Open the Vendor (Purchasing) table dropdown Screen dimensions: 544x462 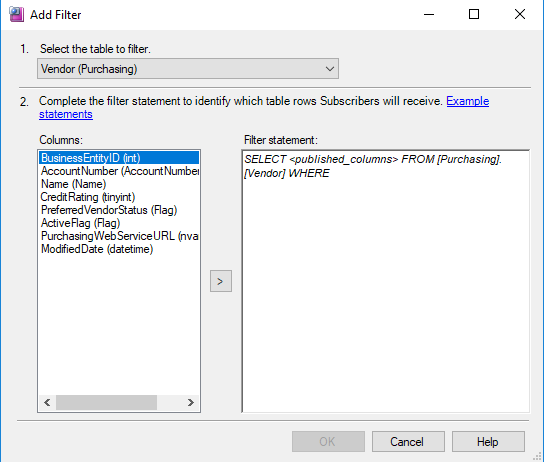point(188,69)
